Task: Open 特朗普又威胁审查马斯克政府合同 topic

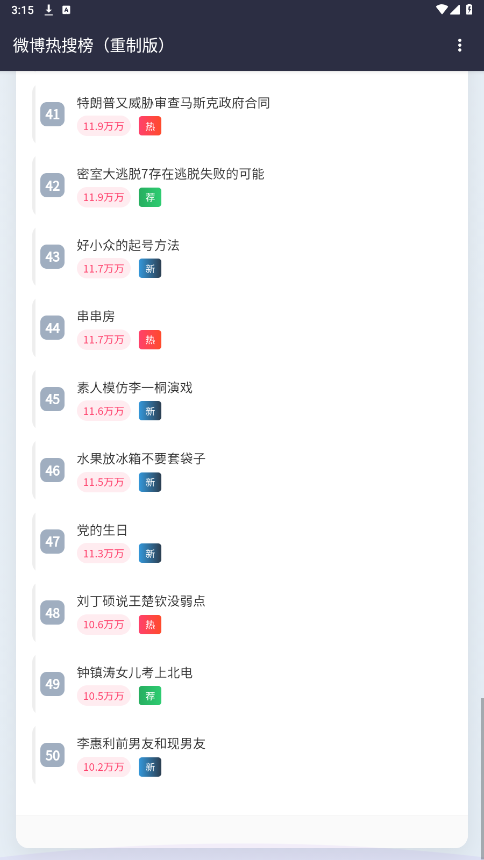Action: tap(173, 103)
